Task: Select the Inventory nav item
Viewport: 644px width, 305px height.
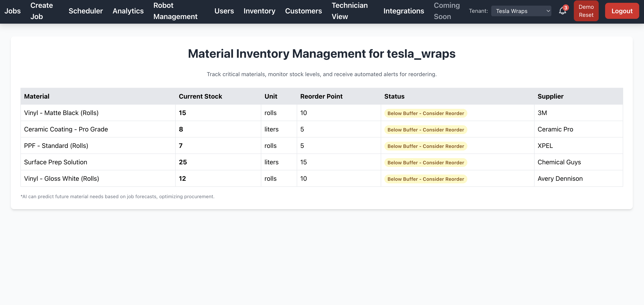Action: point(259,11)
